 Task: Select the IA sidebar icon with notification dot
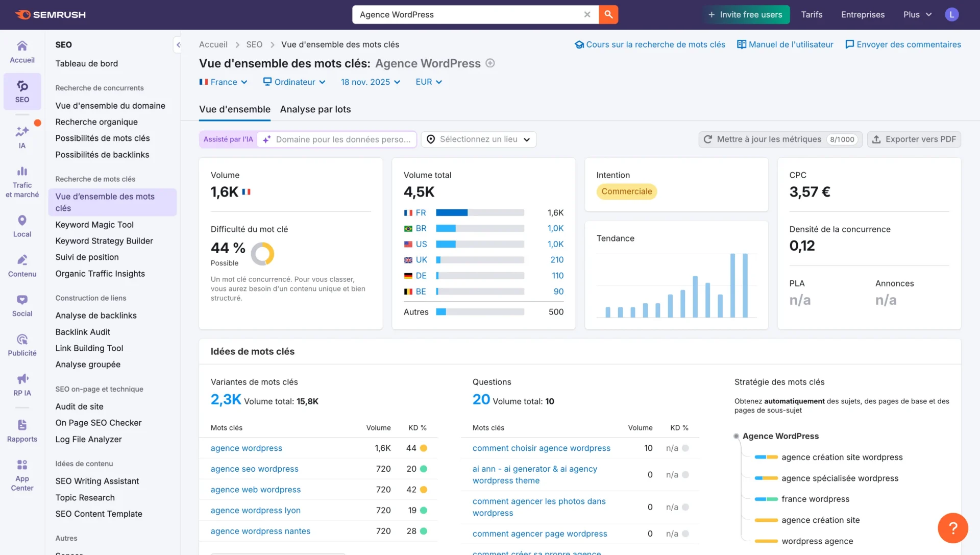(x=21, y=135)
